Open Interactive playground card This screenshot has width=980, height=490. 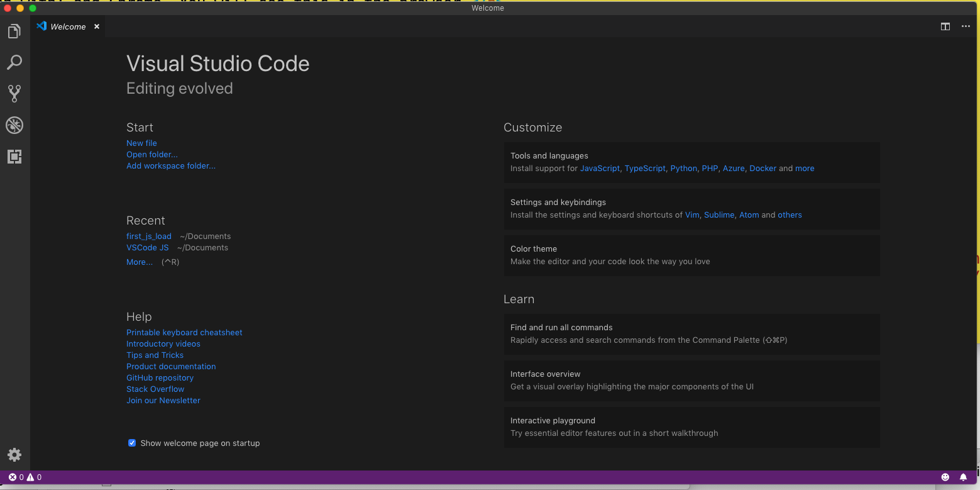coord(691,427)
